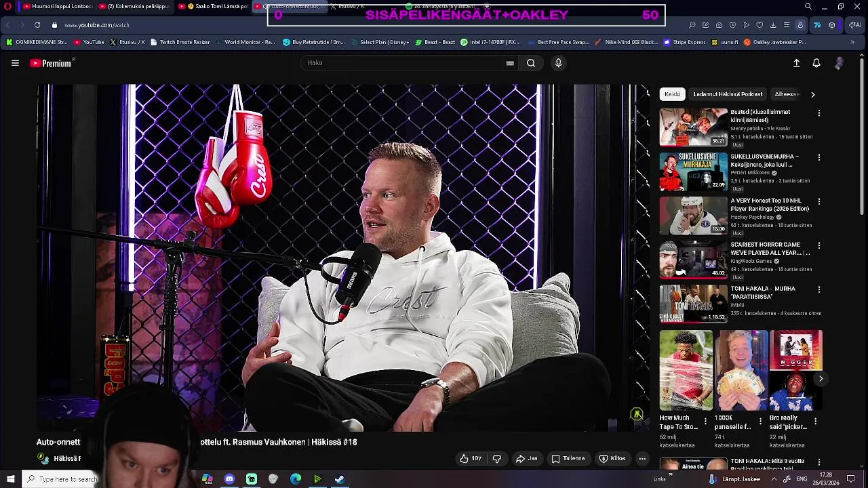Open the browser AI button
The width and height of the screenshot is (868, 488).
pos(854,25)
